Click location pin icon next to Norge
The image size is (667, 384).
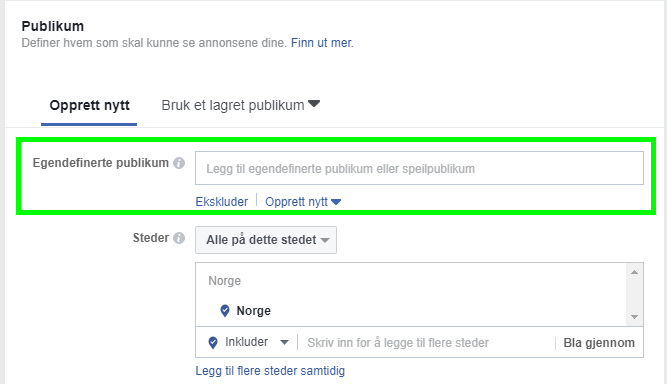point(225,311)
